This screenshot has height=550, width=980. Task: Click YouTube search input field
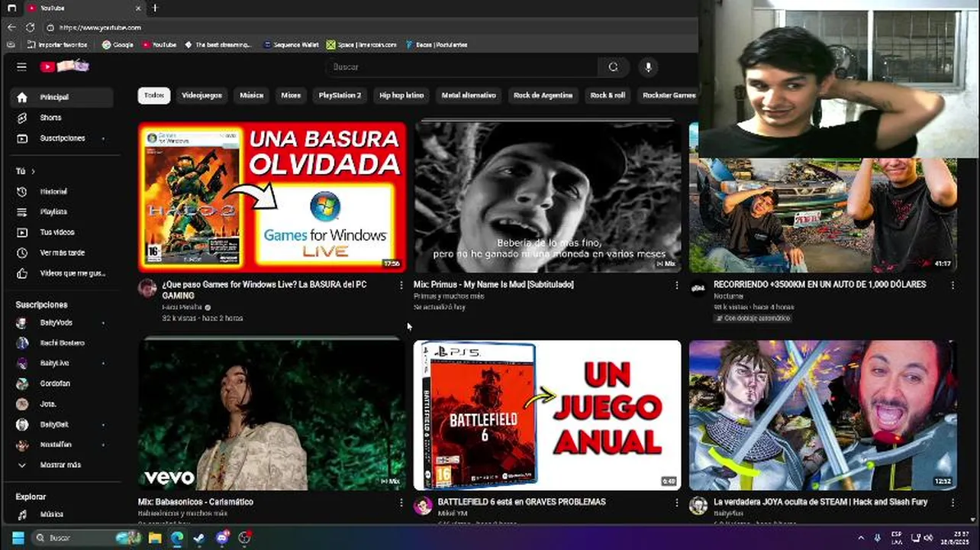[x=462, y=66]
